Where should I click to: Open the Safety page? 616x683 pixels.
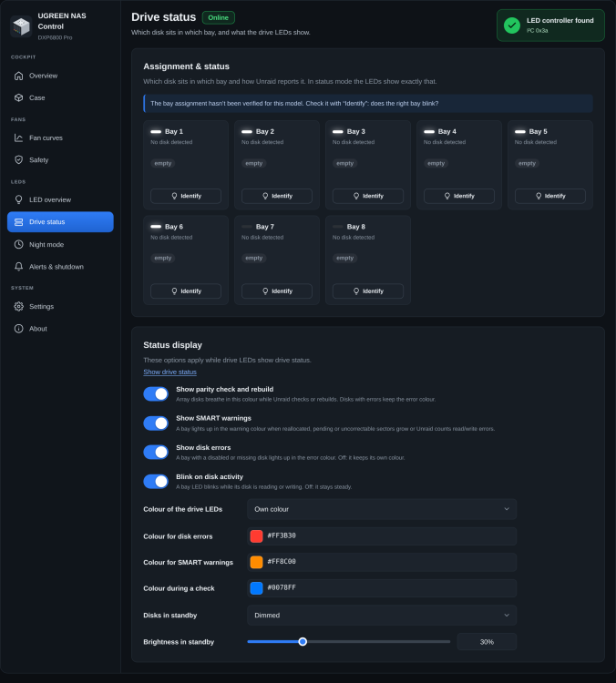(60, 160)
